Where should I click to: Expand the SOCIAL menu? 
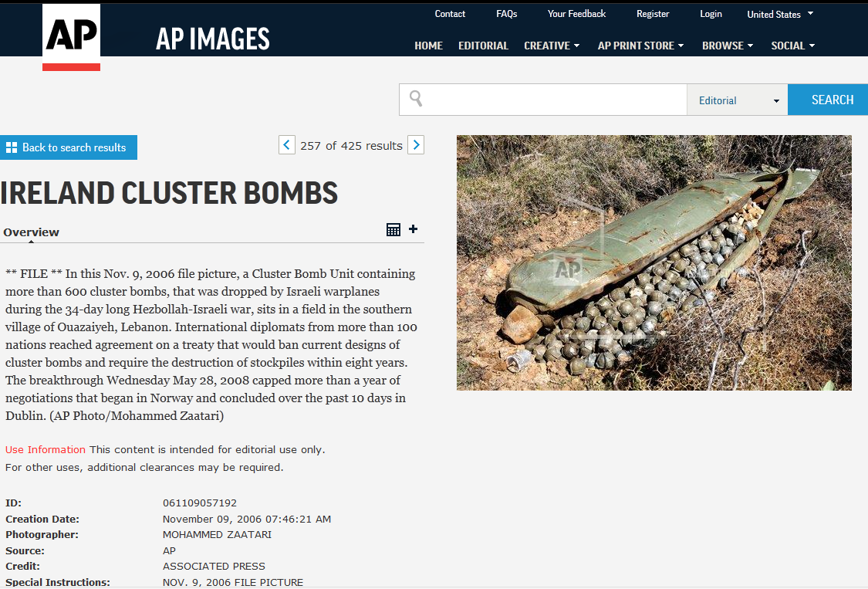pos(792,46)
